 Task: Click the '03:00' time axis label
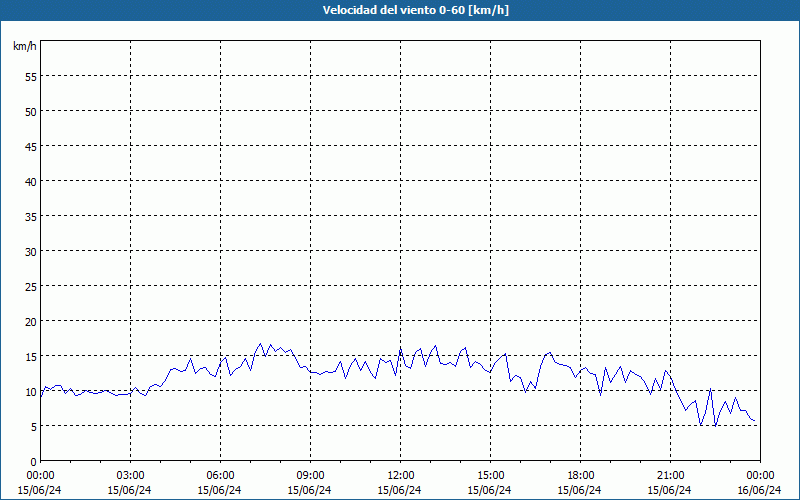point(130,476)
